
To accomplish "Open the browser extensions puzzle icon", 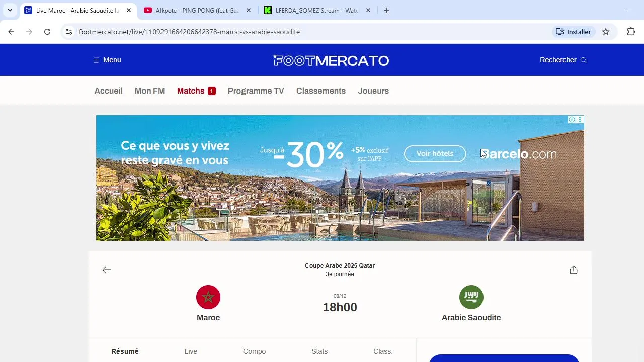I will [x=631, y=32].
